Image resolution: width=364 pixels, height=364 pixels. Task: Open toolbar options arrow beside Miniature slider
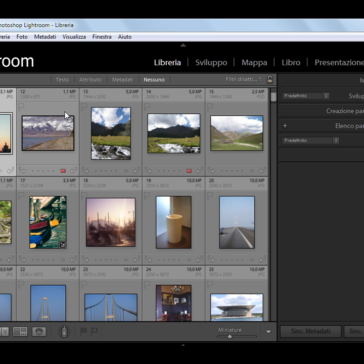coord(268,332)
